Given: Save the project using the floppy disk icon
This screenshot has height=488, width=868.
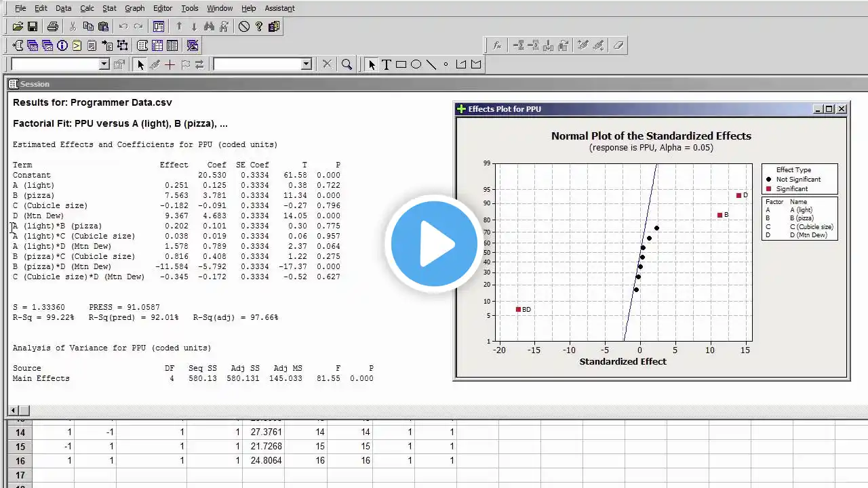Looking at the screenshot, I should pos(32,26).
